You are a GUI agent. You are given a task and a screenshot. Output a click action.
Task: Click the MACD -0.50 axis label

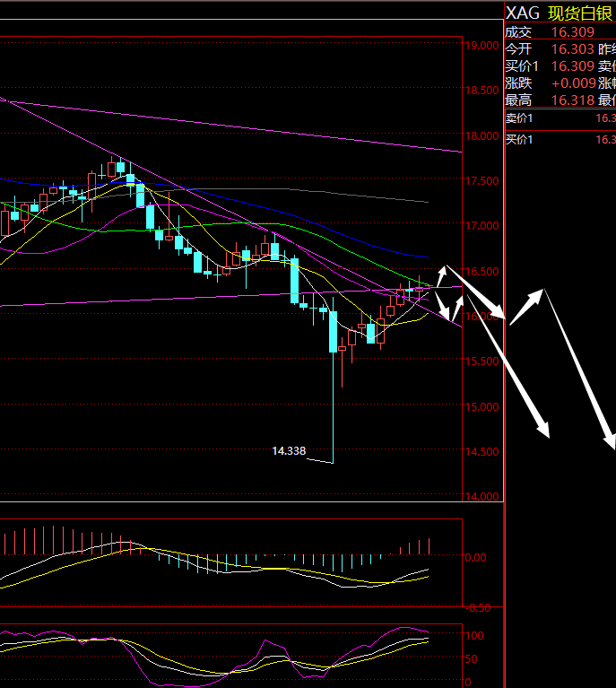click(x=477, y=607)
